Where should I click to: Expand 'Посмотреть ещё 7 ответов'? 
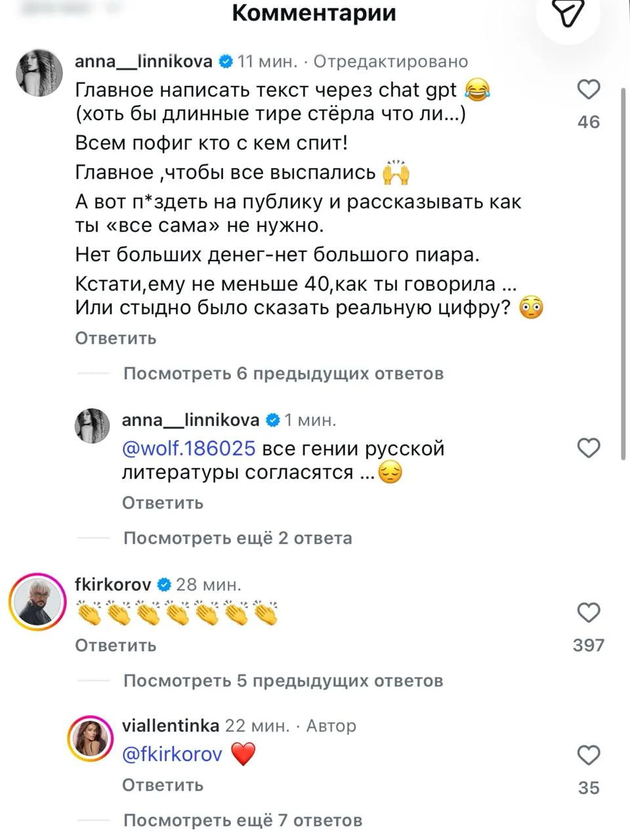[x=243, y=820]
